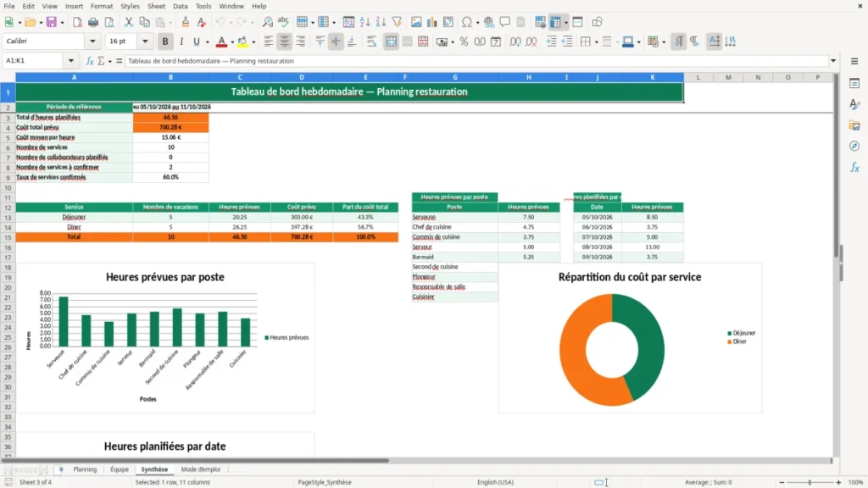
Task: Open Function Wizard fx icon in formula bar
Action: click(90, 61)
